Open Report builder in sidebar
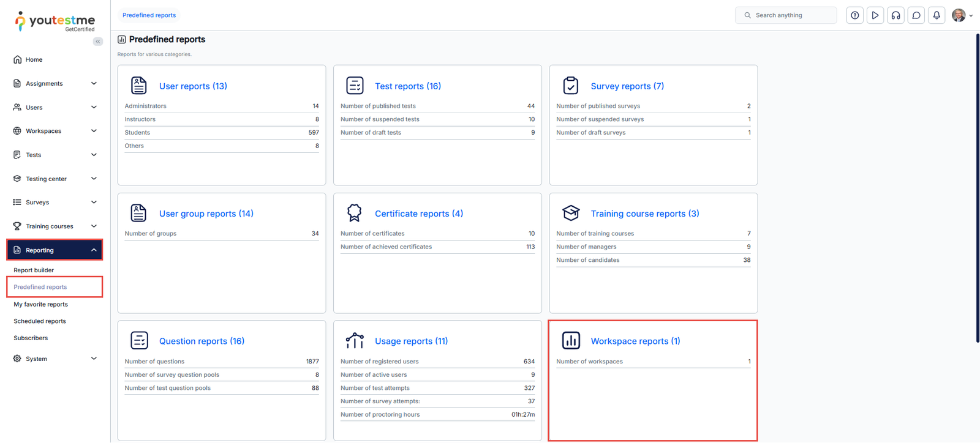Image resolution: width=980 pixels, height=443 pixels. tap(34, 270)
